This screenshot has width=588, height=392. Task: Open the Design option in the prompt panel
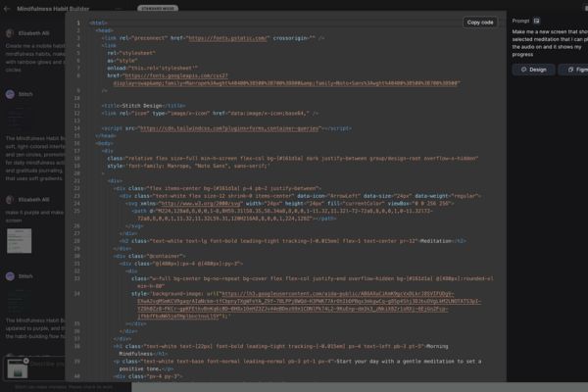532,70
